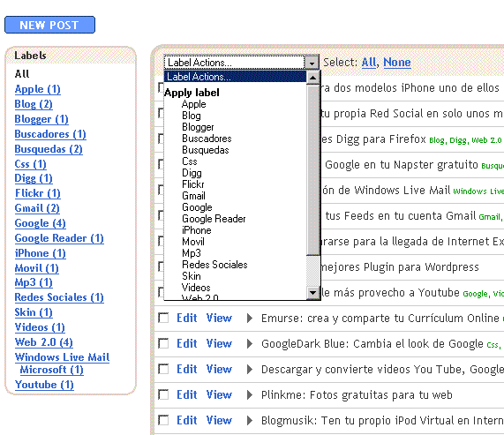Open Digg (1) label in sidebar
The image size is (504, 435).
pos(34,178)
